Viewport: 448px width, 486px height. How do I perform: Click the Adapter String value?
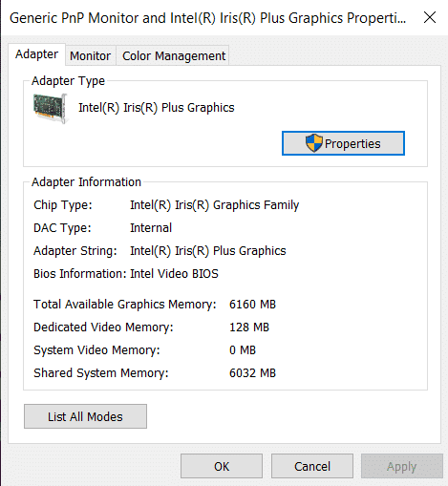click(208, 251)
